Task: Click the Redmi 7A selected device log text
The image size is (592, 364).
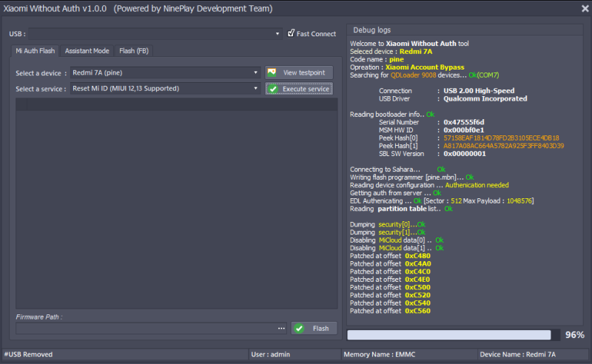Action: pyautogui.click(x=416, y=51)
